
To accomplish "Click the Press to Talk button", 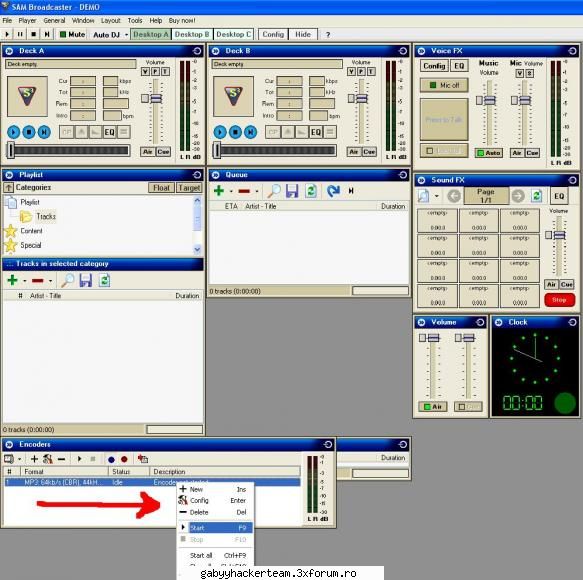I will click(444, 119).
